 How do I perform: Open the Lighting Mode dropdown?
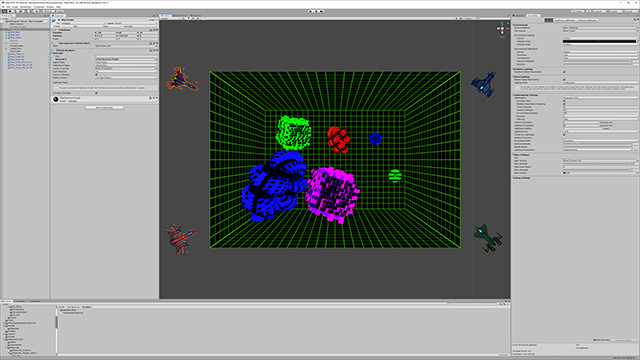coord(600,83)
